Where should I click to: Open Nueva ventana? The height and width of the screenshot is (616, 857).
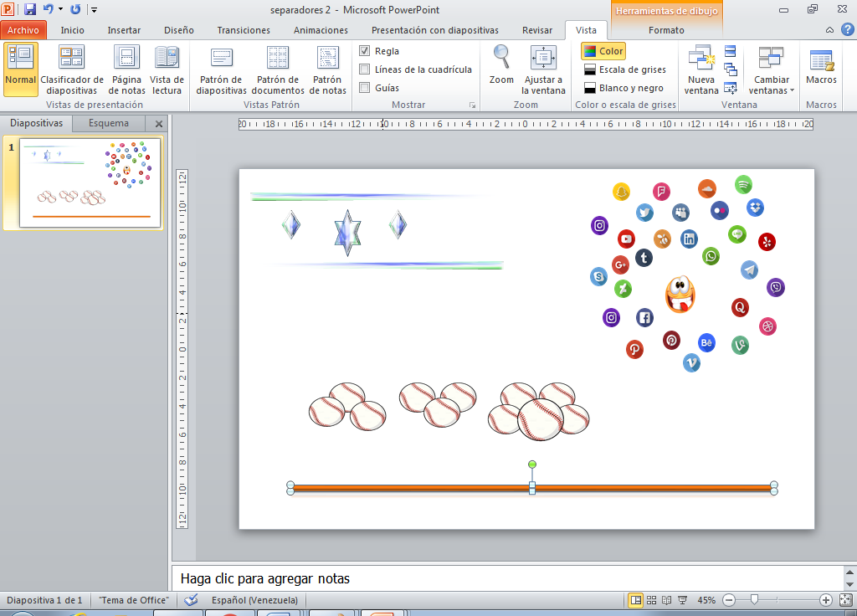[701, 69]
